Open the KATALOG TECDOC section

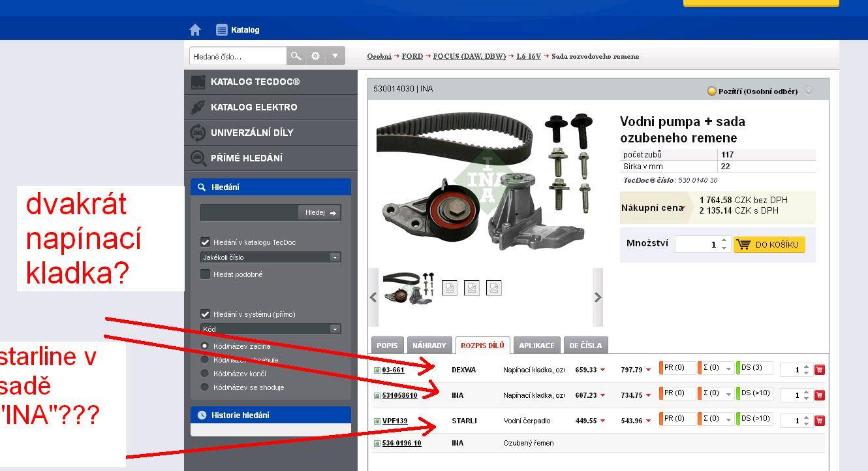271,82
